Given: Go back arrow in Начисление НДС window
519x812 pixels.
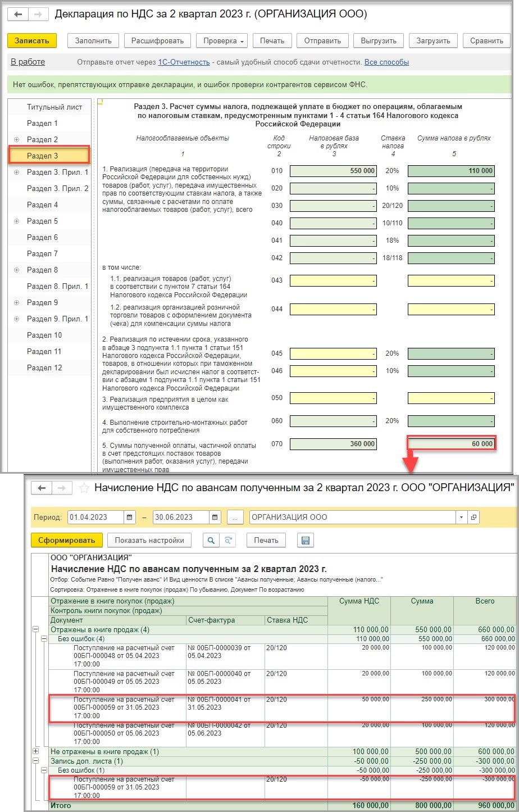Looking at the screenshot, I should click(x=42, y=488).
